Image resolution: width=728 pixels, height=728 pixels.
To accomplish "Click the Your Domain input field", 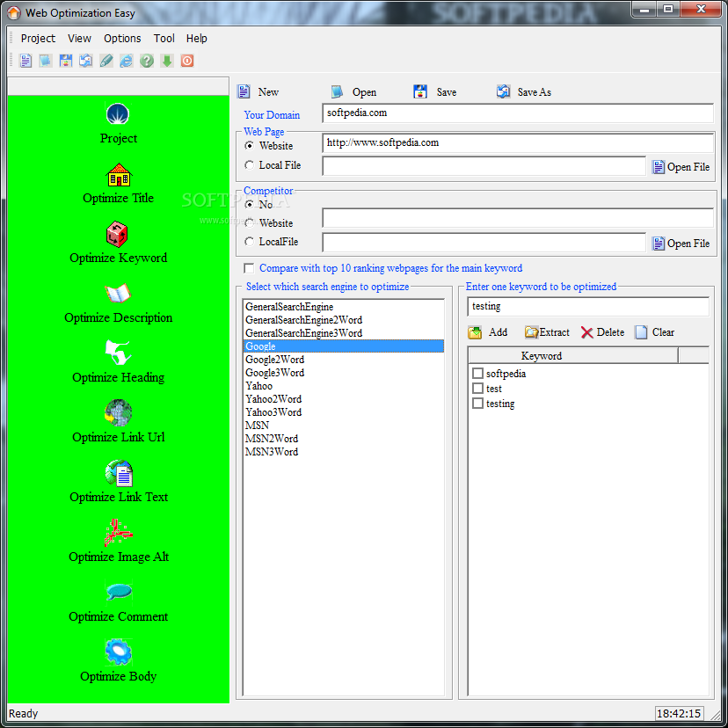I will 518,113.
